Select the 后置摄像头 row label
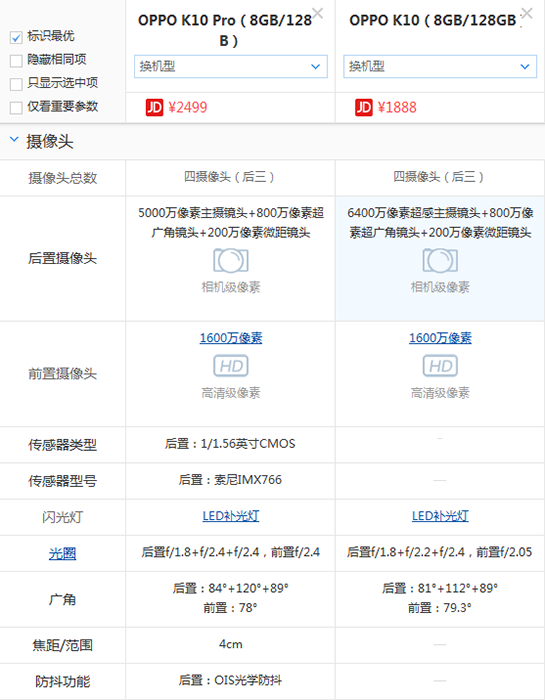The height and width of the screenshot is (700, 545). pyautogui.click(x=62, y=258)
